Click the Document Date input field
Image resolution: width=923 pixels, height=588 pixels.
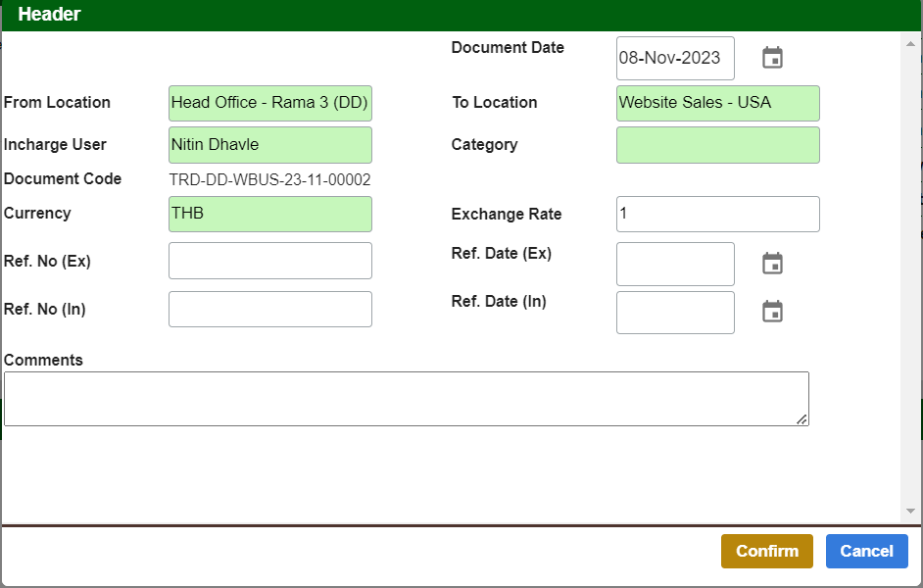pyautogui.click(x=674, y=59)
